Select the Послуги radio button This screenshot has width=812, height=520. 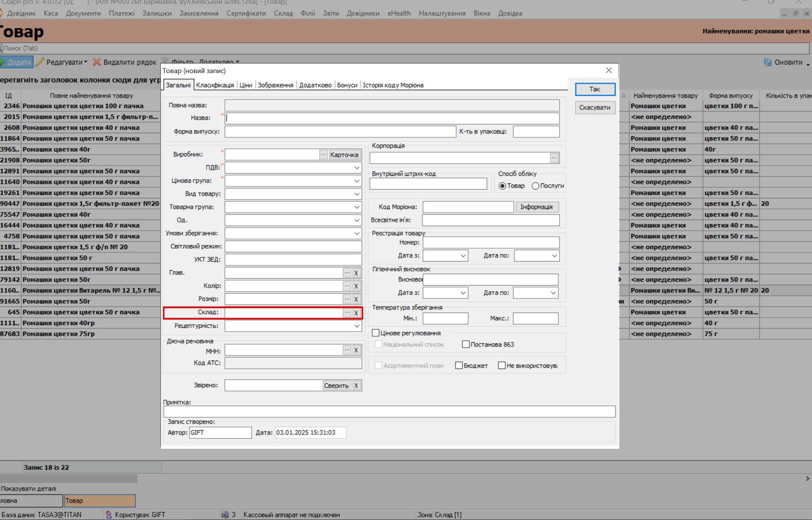536,186
